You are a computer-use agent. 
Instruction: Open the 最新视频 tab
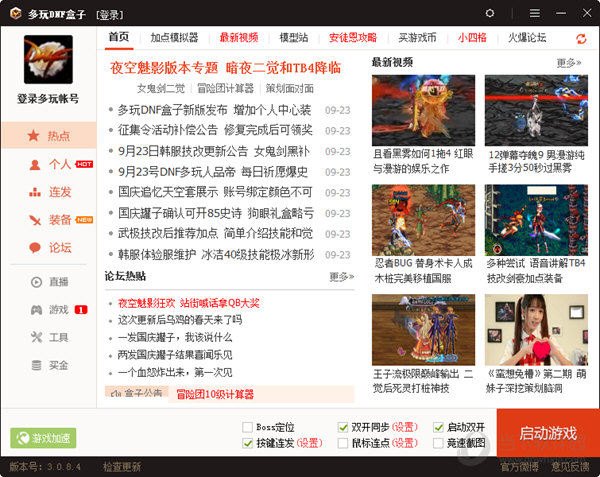tap(239, 37)
